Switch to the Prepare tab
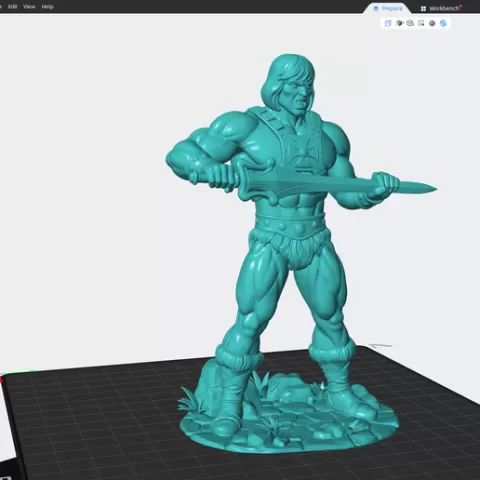This screenshot has width=480, height=480. point(388,8)
